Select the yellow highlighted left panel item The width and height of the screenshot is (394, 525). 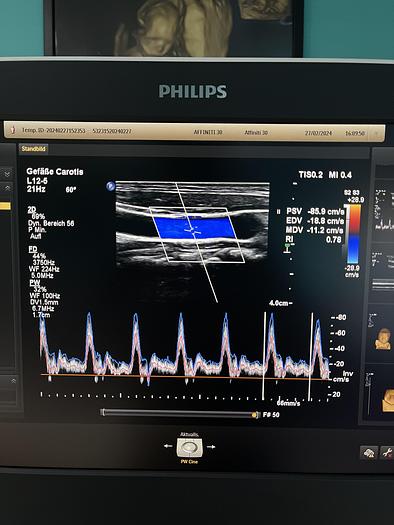click(5, 206)
